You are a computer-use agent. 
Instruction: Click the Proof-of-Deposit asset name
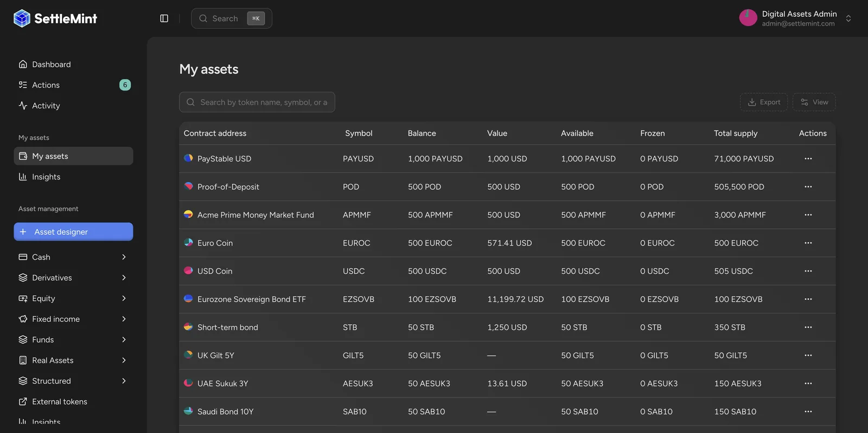[228, 187]
